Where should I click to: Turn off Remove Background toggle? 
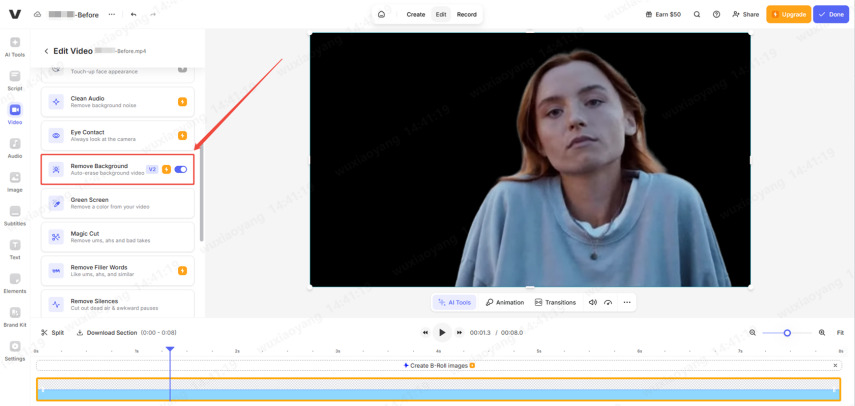(180, 169)
